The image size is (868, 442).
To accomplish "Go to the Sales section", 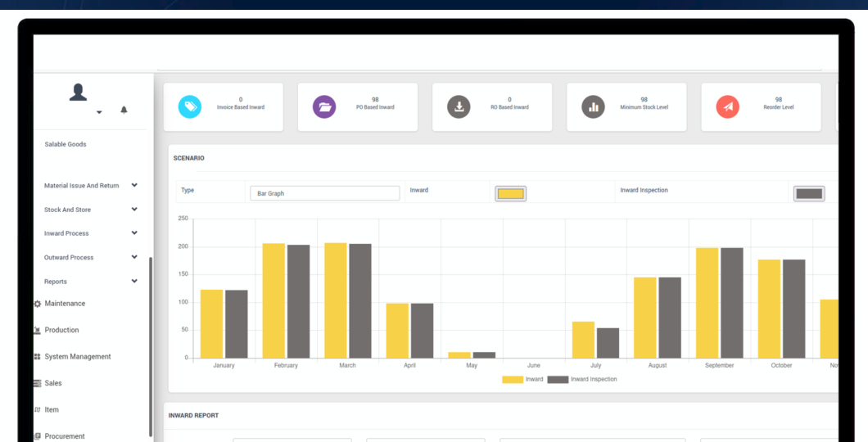I will click(x=53, y=383).
